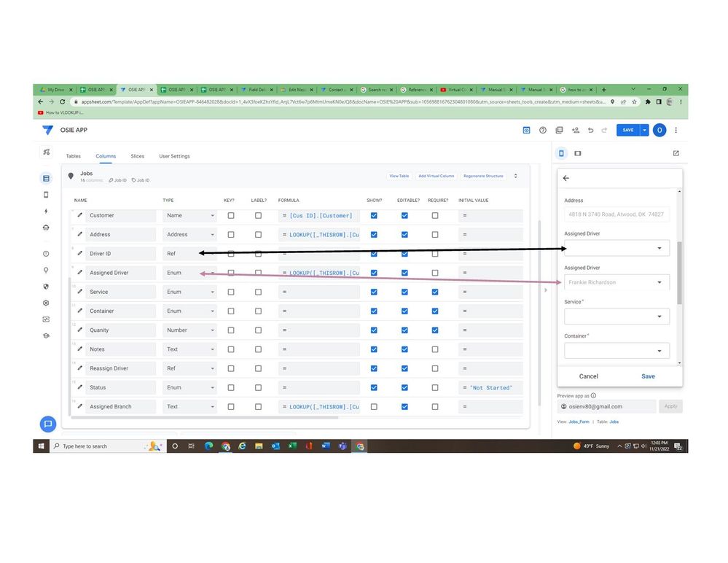Switch to My Drive browser tab
The image size is (728, 563).
point(55,90)
